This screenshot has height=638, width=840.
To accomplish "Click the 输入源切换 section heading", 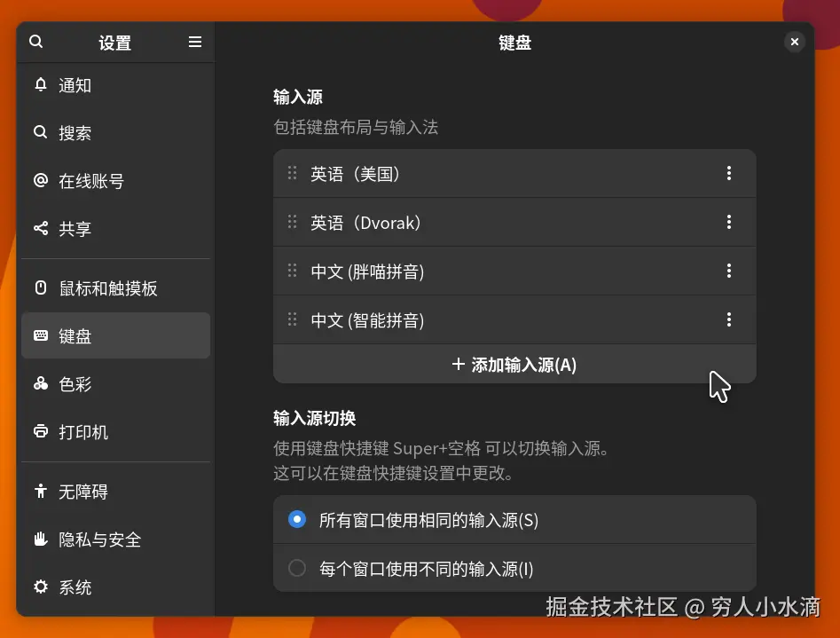I will click(x=315, y=418).
